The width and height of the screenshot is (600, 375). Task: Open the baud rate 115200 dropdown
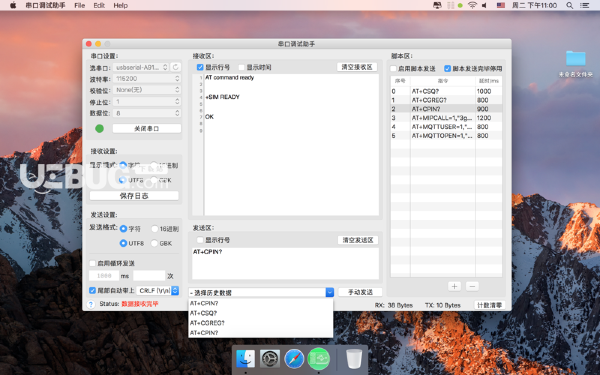(147, 78)
